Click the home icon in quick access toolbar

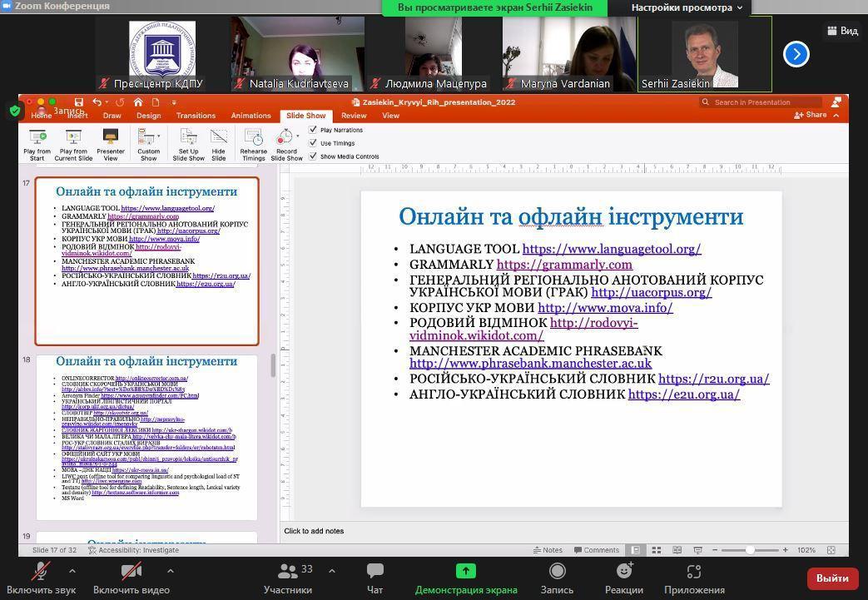(x=138, y=102)
